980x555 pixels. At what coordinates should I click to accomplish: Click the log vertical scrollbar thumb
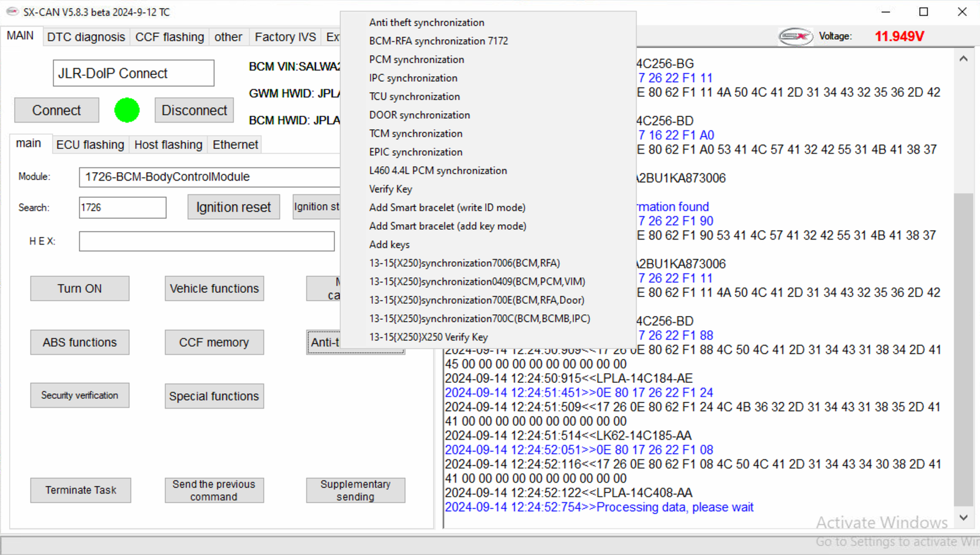(x=963, y=350)
